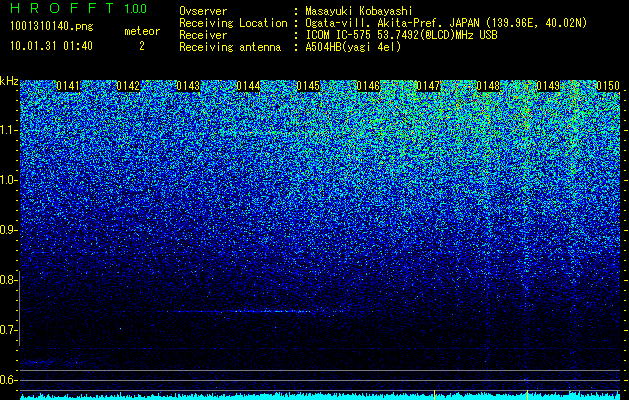
Task: Click the 0150 time marker
Action: (609, 86)
